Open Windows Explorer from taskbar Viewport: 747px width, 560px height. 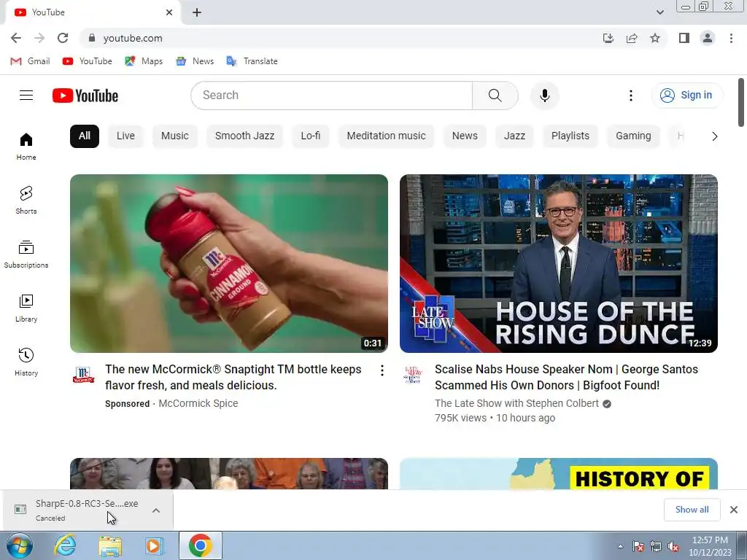[110, 545]
